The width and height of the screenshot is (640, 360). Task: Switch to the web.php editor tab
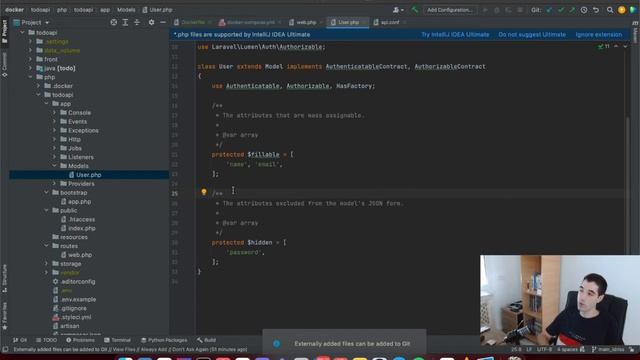(306, 22)
